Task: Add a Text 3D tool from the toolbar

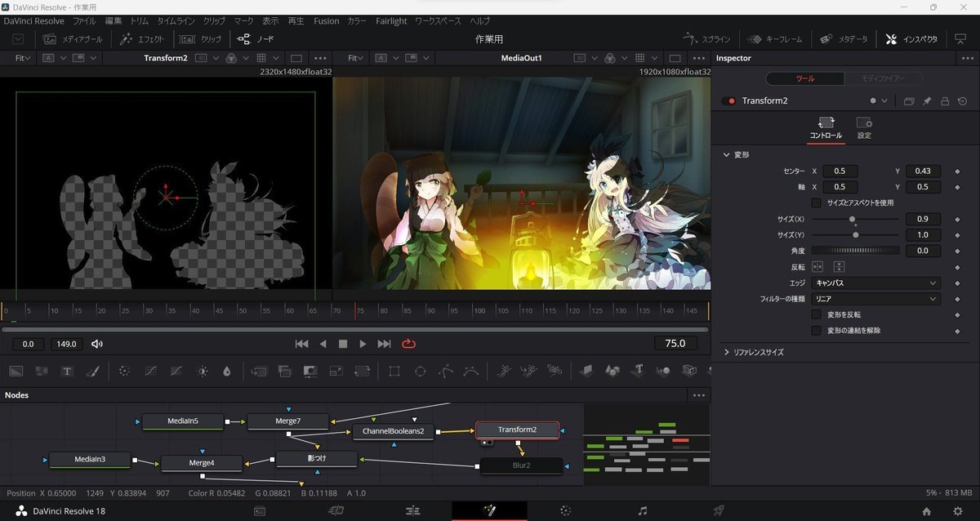Action: [x=639, y=371]
